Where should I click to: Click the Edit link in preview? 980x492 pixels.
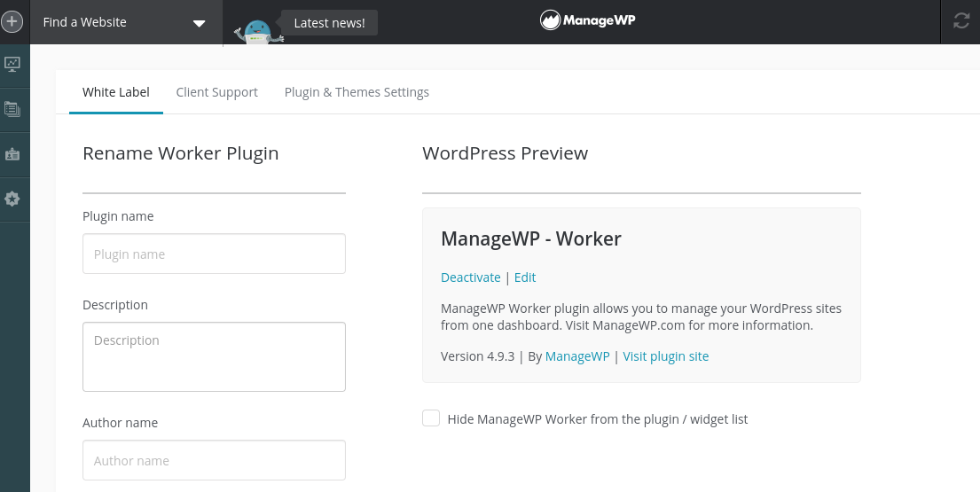point(525,277)
